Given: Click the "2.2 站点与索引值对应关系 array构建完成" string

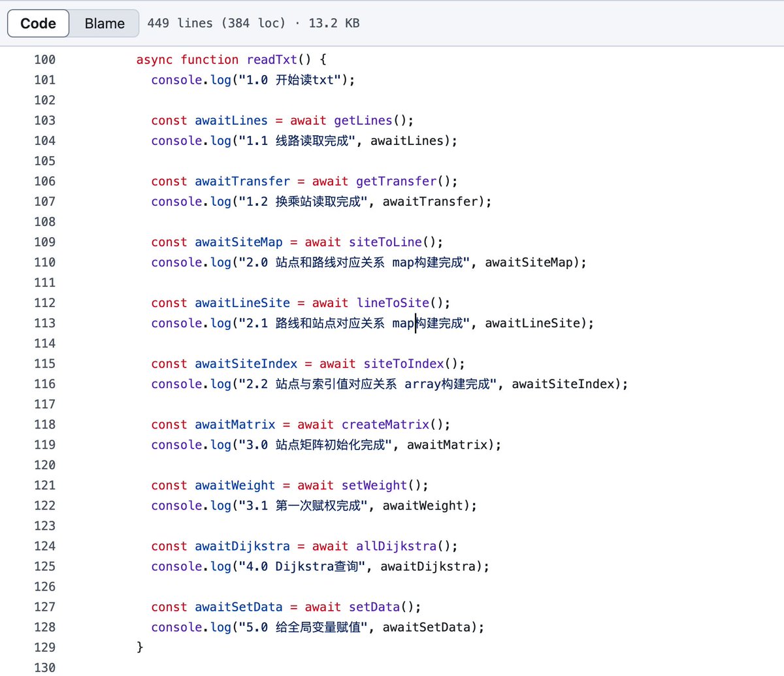Looking at the screenshot, I should [368, 383].
